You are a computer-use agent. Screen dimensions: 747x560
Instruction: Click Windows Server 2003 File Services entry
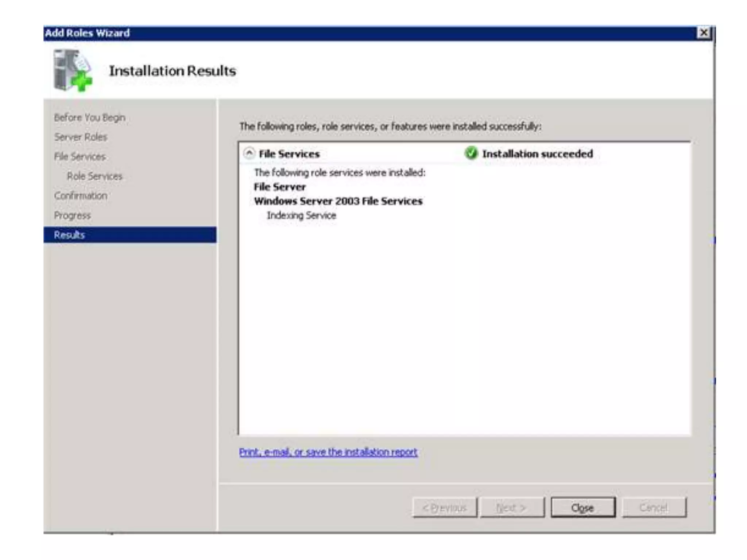[338, 201]
